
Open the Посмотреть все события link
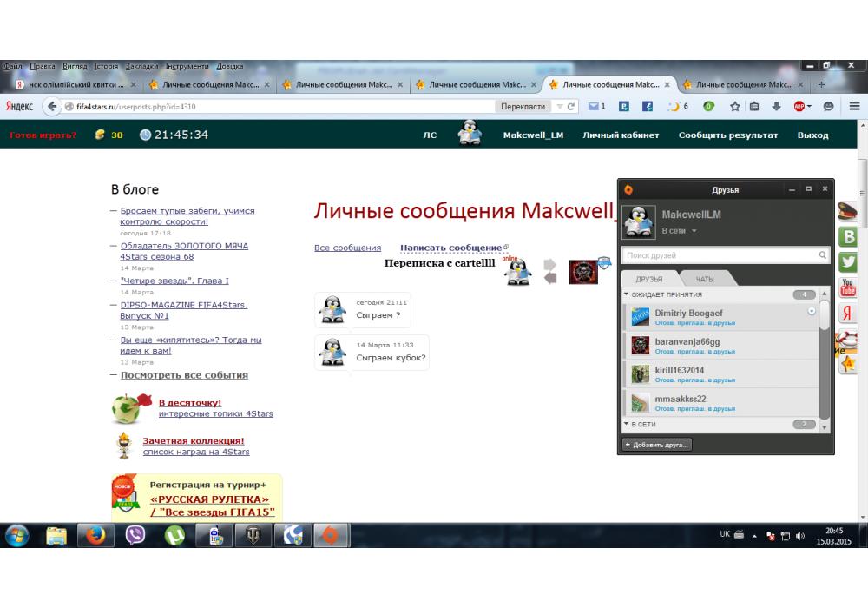point(184,375)
